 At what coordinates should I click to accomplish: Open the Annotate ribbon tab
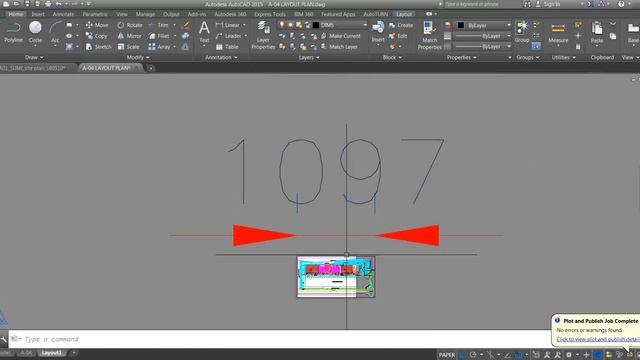tap(63, 14)
